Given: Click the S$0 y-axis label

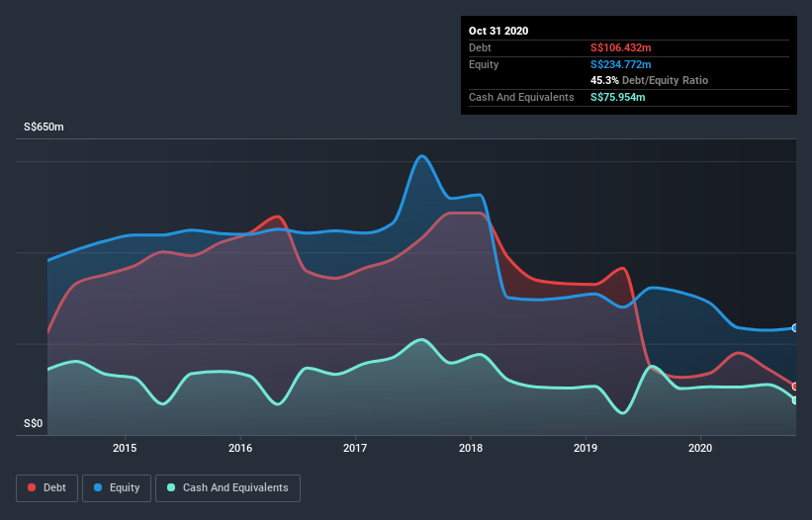Looking at the screenshot, I should 34,424.
